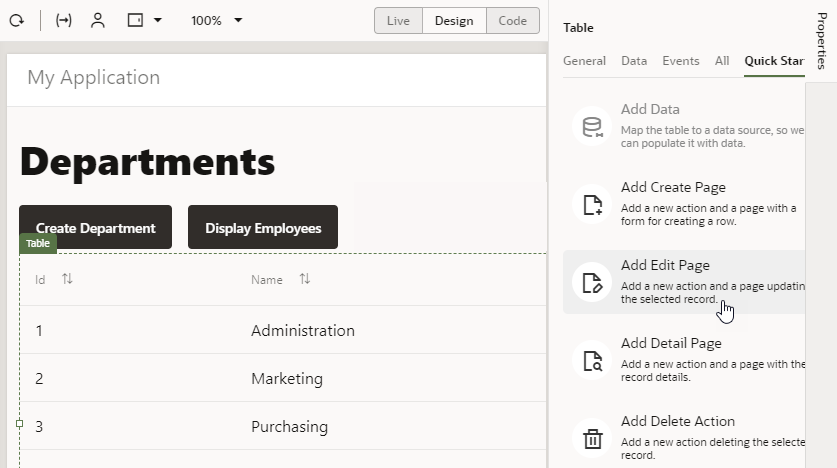Image resolution: width=837 pixels, height=468 pixels.
Task: Click the Id column header
Action: (x=40, y=280)
